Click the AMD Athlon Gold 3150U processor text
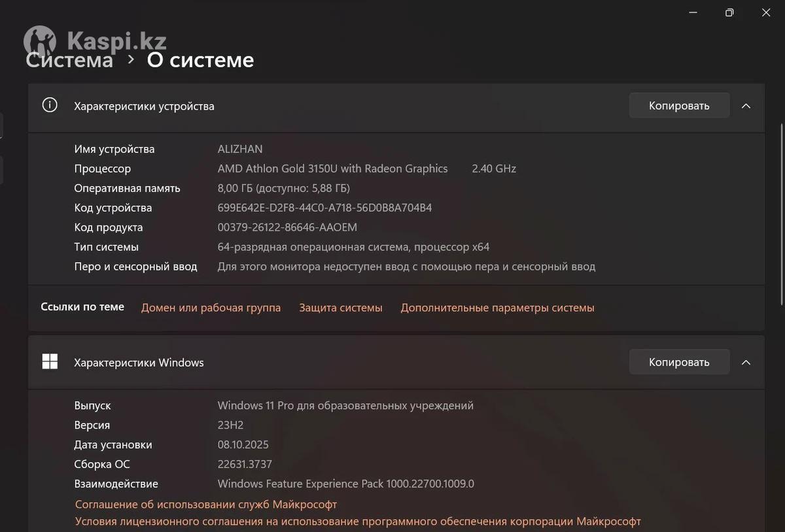This screenshot has height=532, width=785. (x=332, y=169)
